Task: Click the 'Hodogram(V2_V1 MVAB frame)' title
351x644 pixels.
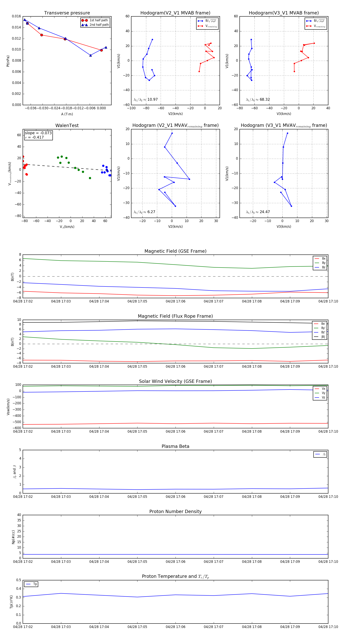Action: pos(175,13)
